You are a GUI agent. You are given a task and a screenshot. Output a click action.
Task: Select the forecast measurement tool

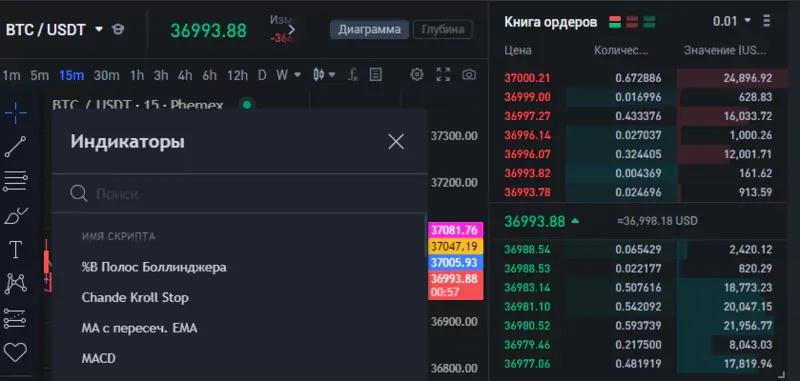tap(15, 318)
